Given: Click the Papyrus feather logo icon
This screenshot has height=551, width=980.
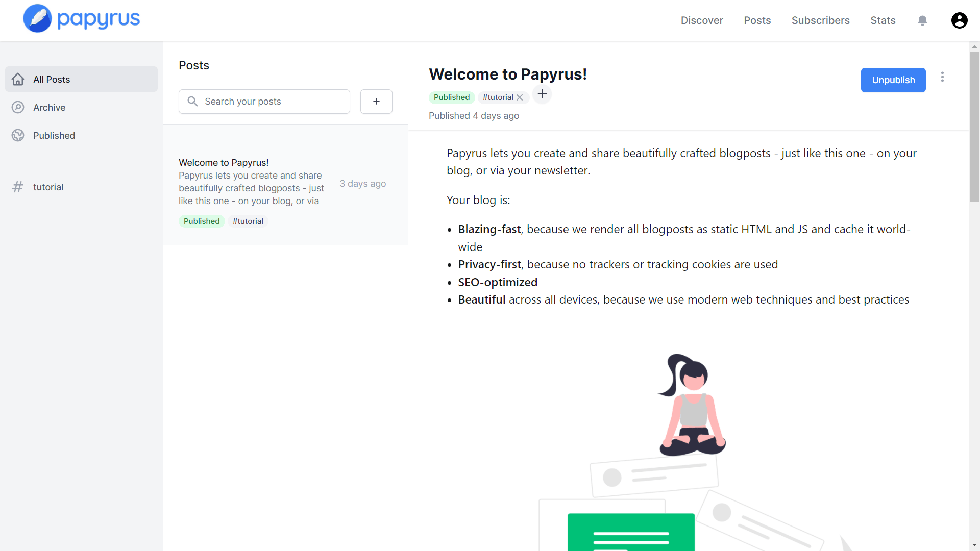Looking at the screenshot, I should [37, 18].
